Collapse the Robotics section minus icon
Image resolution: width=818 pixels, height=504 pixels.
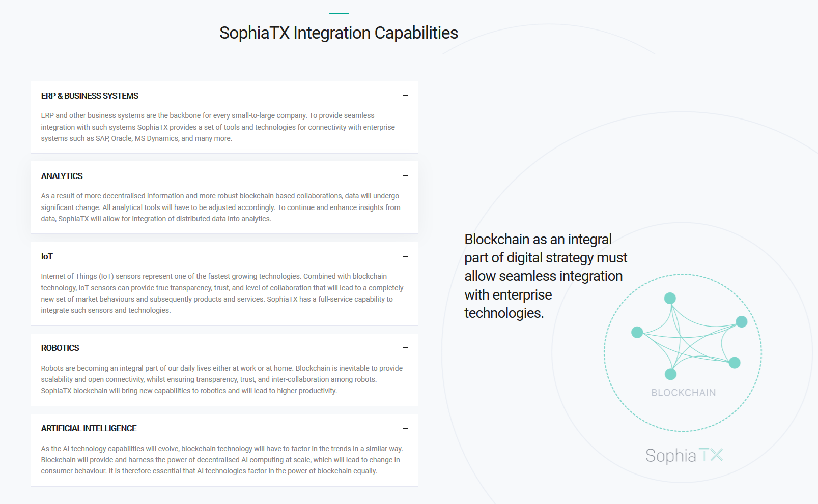point(406,348)
